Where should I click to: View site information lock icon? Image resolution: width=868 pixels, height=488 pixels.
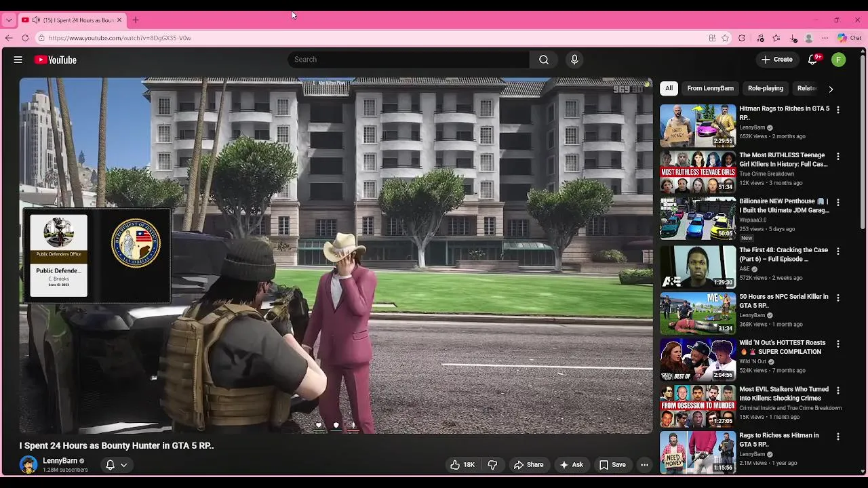point(41,38)
